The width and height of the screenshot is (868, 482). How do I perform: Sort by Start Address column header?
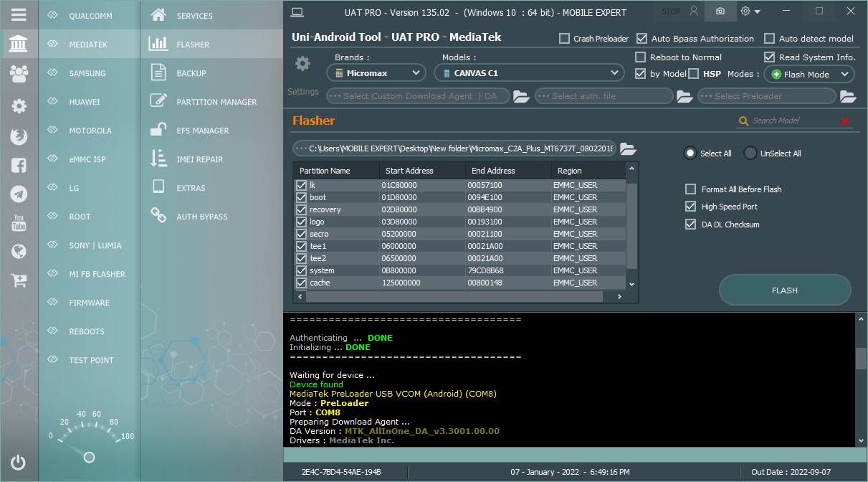(422, 171)
